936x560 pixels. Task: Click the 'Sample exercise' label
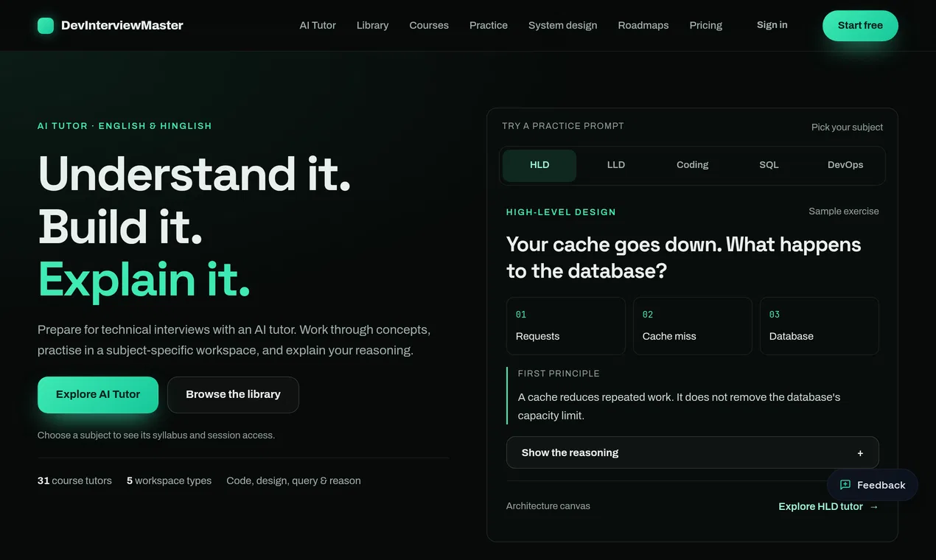pyautogui.click(x=844, y=211)
